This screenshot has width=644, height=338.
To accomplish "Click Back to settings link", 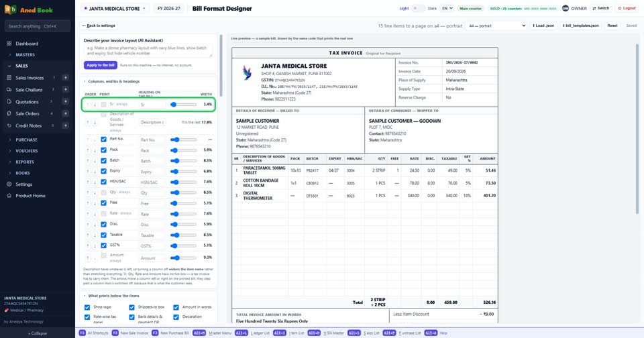I will click(99, 25).
